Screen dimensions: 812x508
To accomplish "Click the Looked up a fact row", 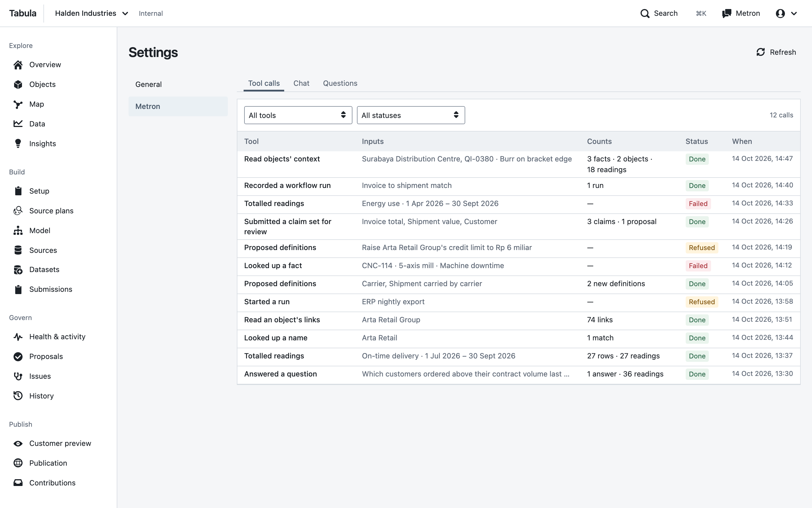I will (518, 267).
